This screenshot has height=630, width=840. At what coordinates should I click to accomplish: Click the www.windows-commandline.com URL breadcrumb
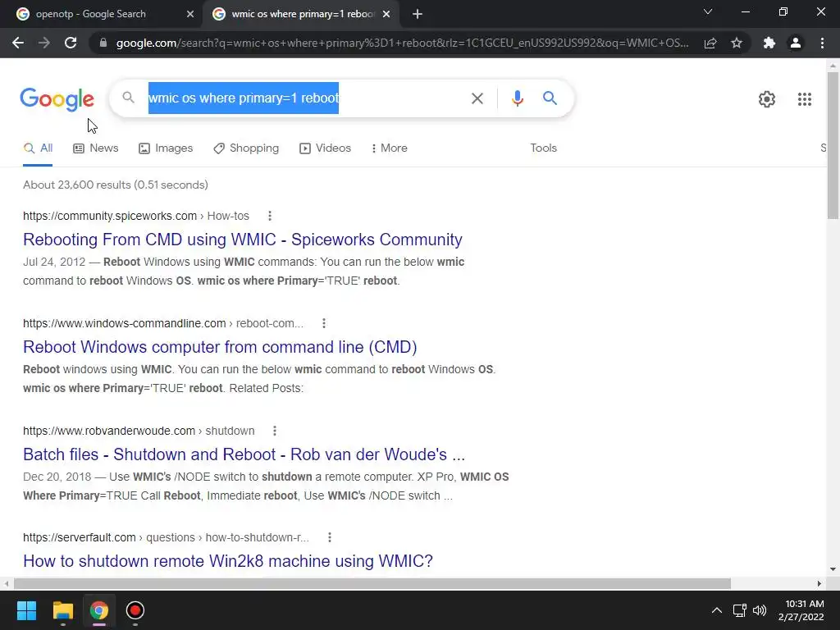pyautogui.click(x=163, y=323)
